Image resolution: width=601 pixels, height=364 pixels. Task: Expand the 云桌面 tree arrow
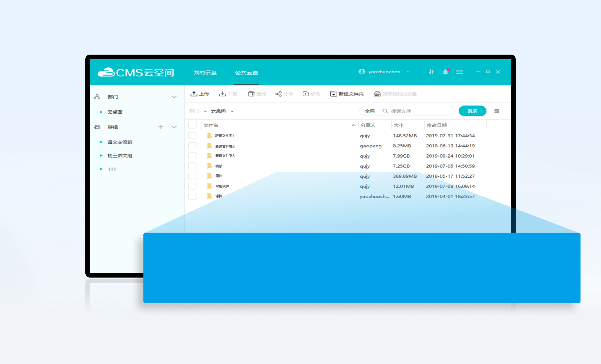coord(101,112)
